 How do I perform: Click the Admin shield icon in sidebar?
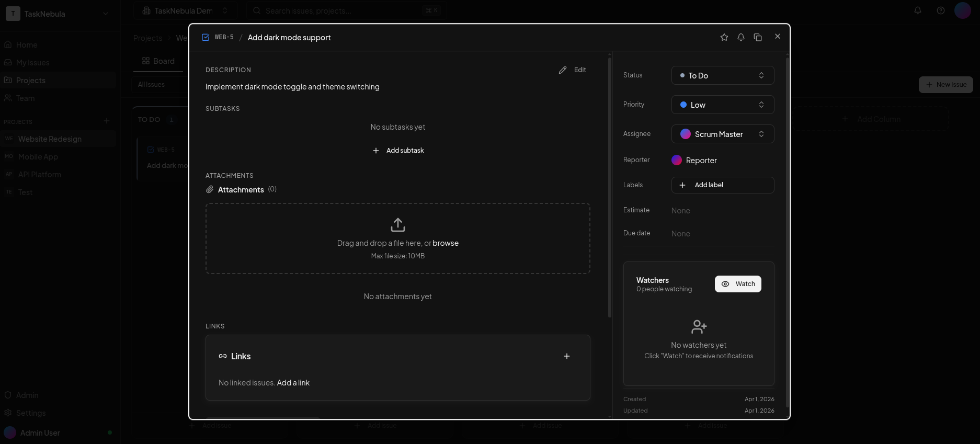[8, 395]
